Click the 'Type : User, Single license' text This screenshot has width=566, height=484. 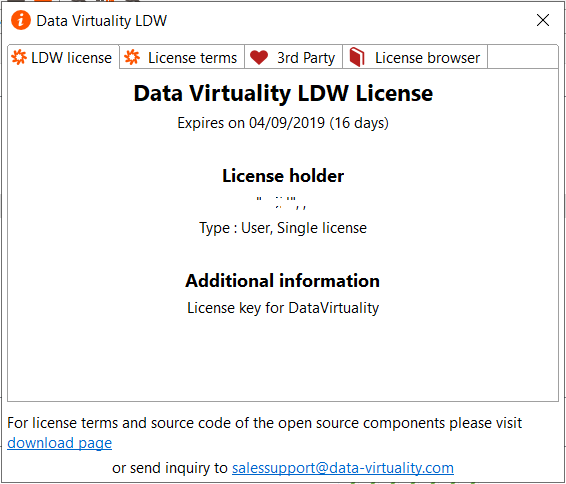(x=283, y=228)
